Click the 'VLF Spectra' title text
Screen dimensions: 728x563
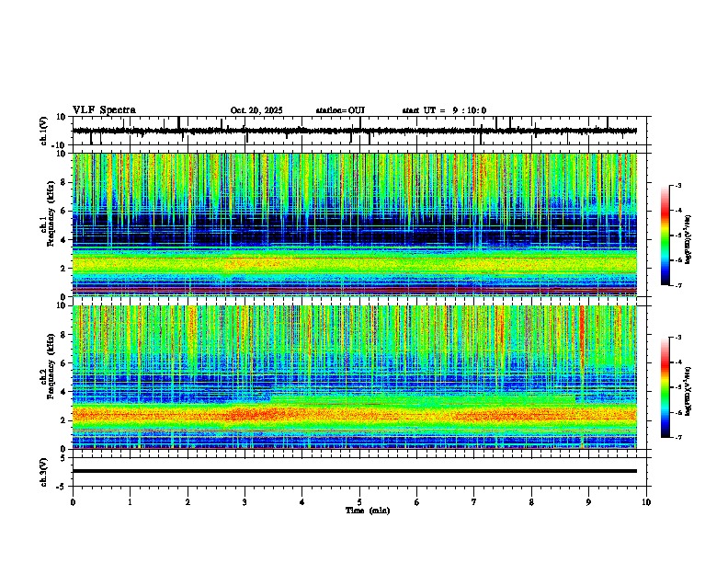pyautogui.click(x=104, y=110)
